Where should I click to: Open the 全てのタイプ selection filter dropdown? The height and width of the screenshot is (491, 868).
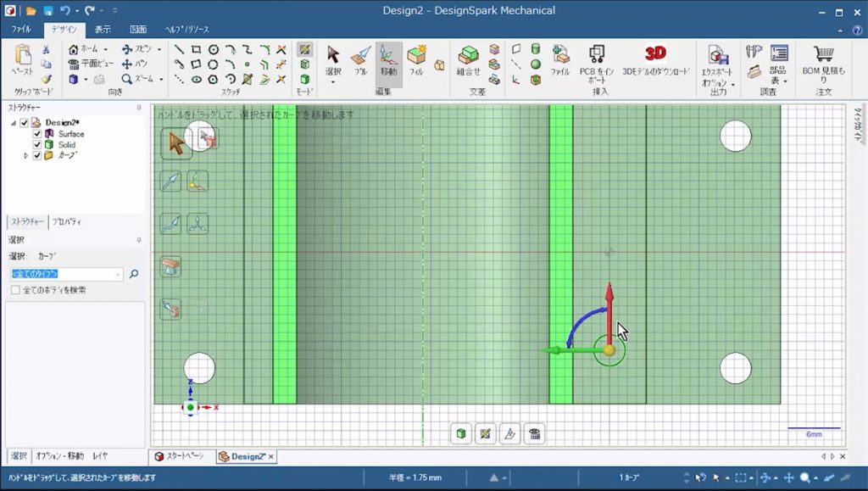point(119,275)
